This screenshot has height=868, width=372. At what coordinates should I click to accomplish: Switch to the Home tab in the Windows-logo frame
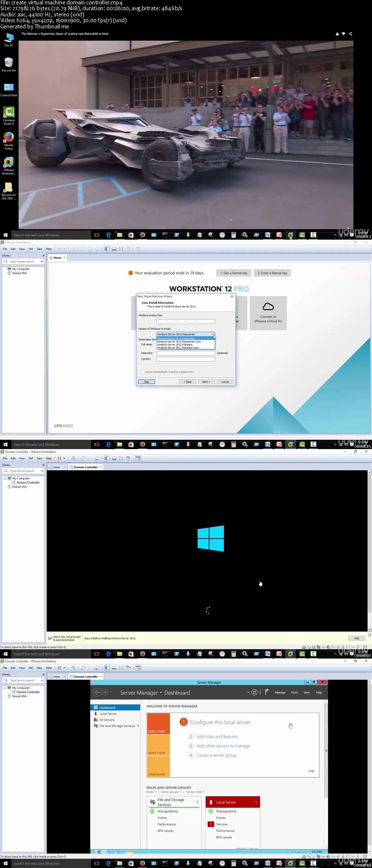(57, 467)
